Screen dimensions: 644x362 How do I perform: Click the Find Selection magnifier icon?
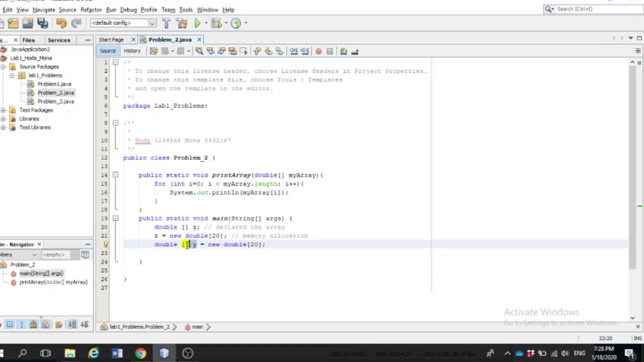(x=199, y=51)
